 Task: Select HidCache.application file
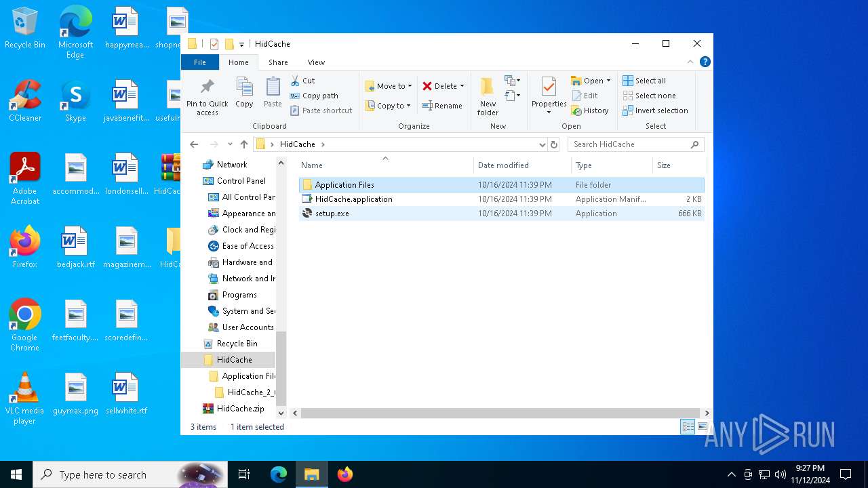502,199
